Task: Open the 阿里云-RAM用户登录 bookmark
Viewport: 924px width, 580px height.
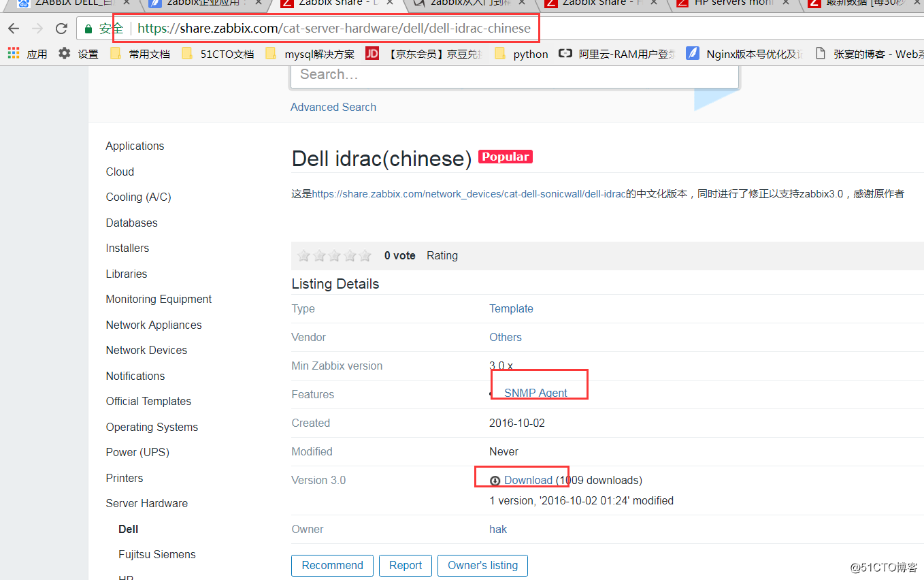Action: pos(616,54)
